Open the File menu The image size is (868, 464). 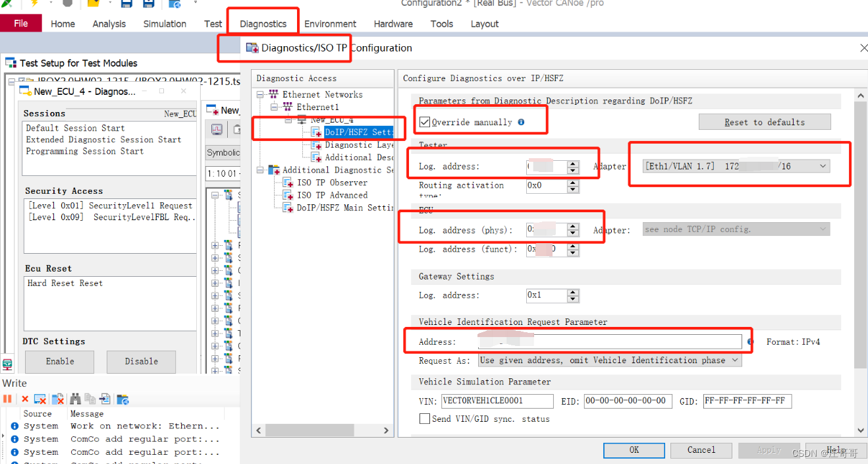click(x=21, y=23)
